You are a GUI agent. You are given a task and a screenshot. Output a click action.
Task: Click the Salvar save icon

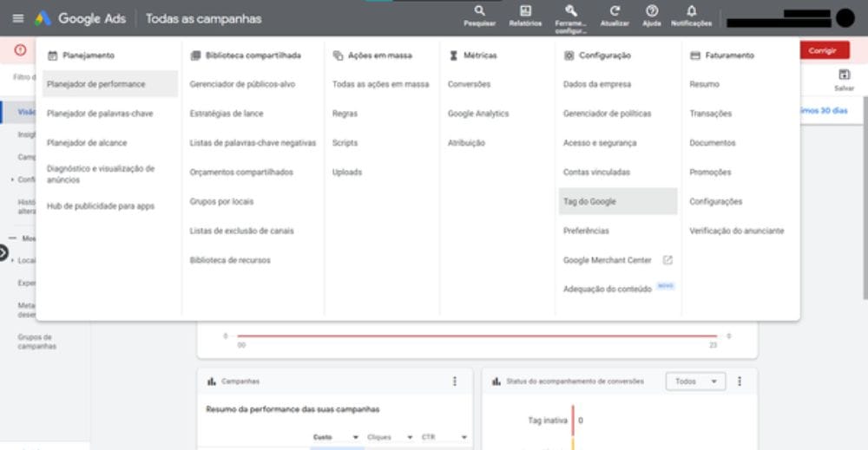coord(845,75)
